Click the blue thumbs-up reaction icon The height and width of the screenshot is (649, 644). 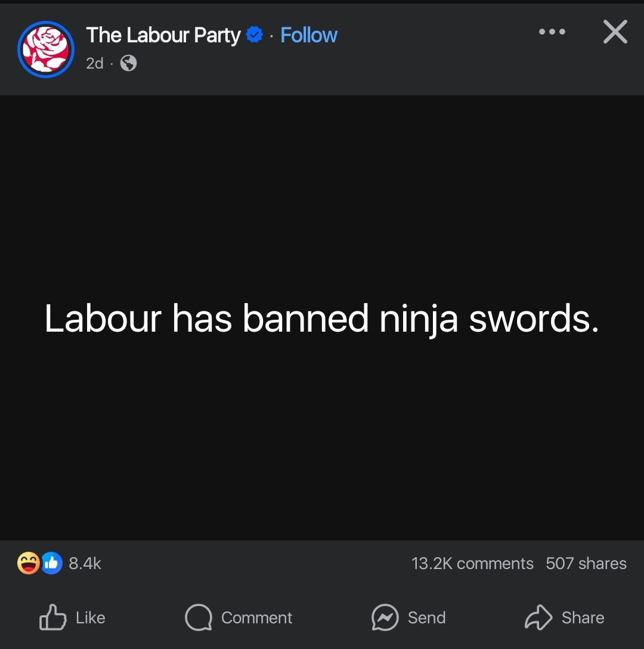tap(51, 563)
